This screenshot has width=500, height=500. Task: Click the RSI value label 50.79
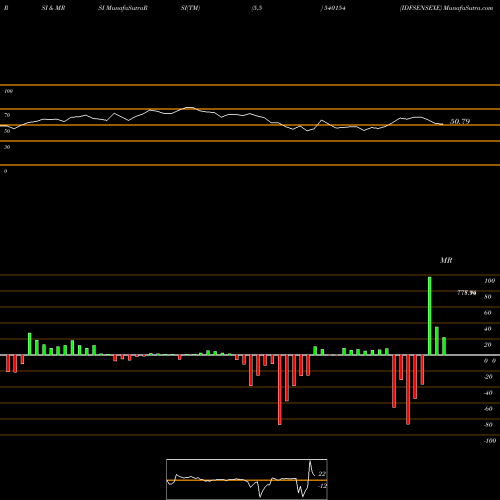click(x=460, y=121)
